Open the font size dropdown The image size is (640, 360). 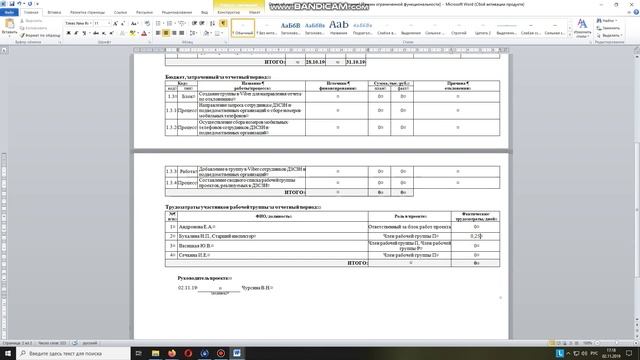point(109,24)
